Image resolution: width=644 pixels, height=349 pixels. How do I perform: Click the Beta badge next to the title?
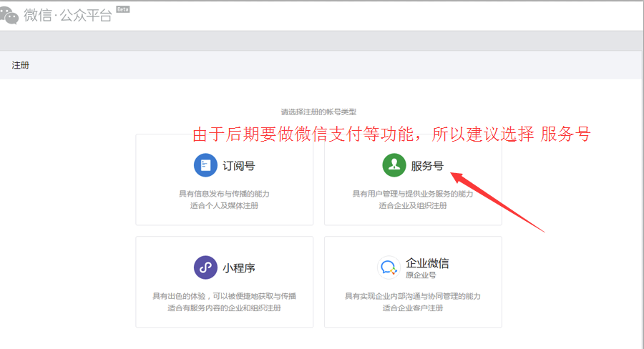(x=122, y=10)
